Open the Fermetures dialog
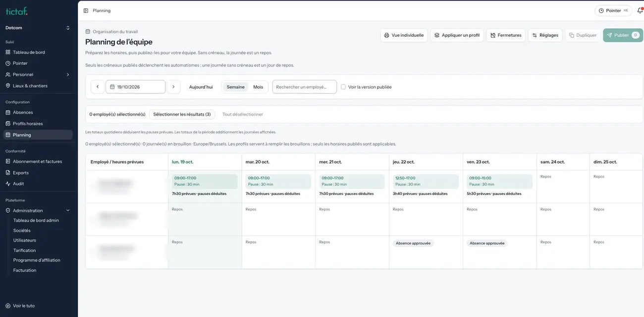 (506, 35)
